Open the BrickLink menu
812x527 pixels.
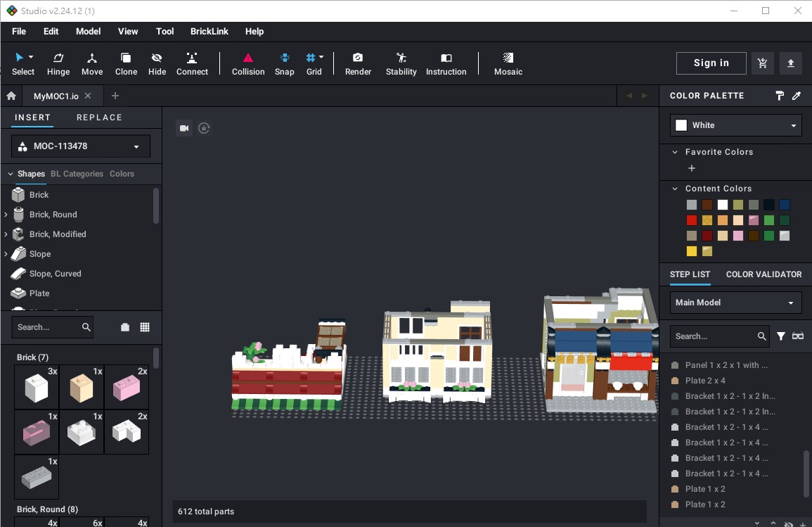210,32
